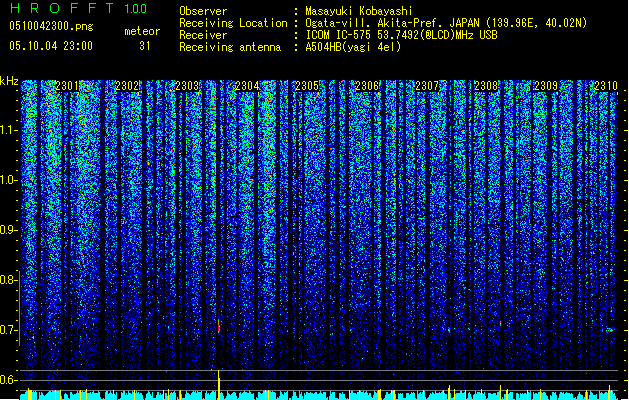
Task: Click the meteor echo near 0.7 kHz under 2310
Action: (610, 330)
